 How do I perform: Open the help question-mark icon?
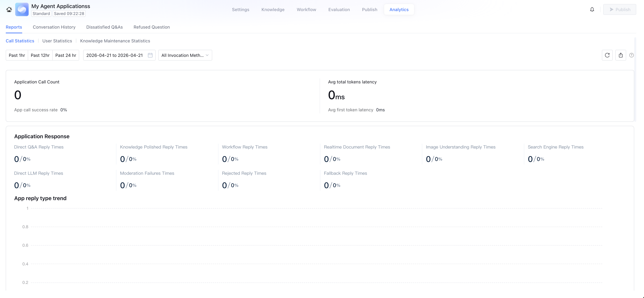pyautogui.click(x=632, y=55)
